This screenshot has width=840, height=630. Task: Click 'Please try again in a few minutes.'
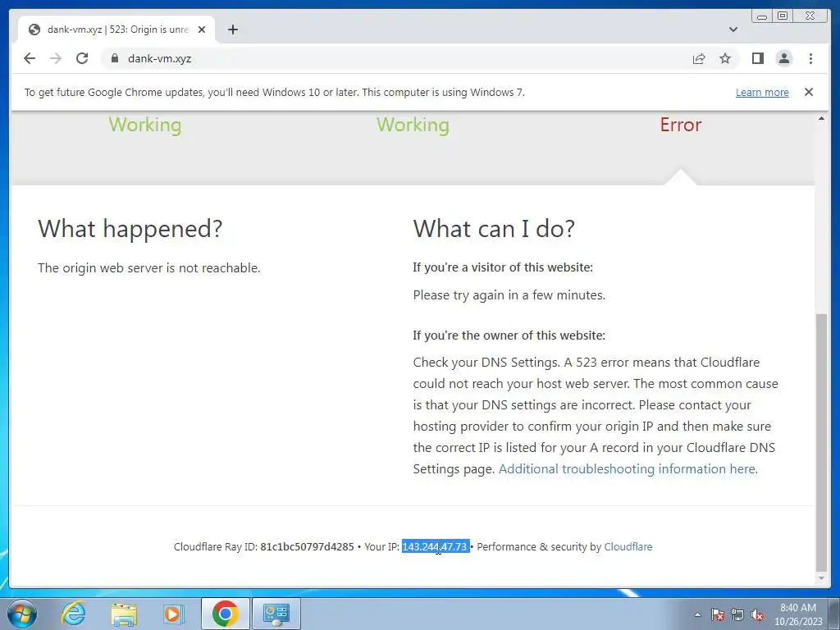pos(509,295)
